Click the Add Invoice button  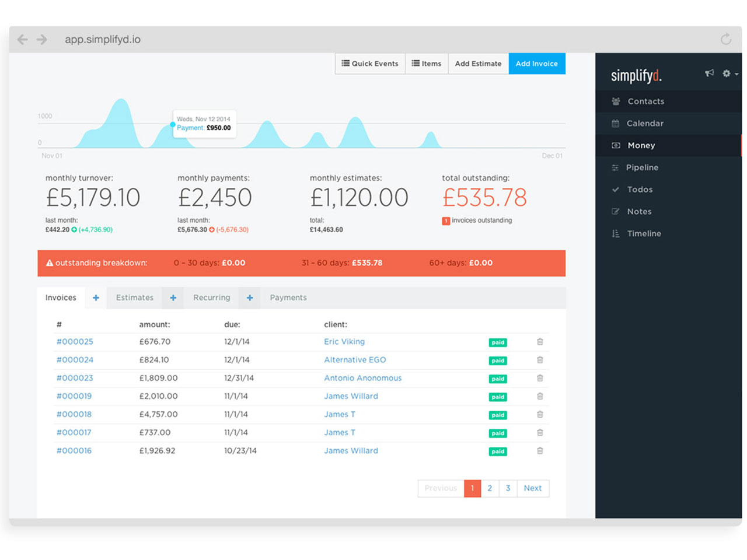[x=536, y=64]
